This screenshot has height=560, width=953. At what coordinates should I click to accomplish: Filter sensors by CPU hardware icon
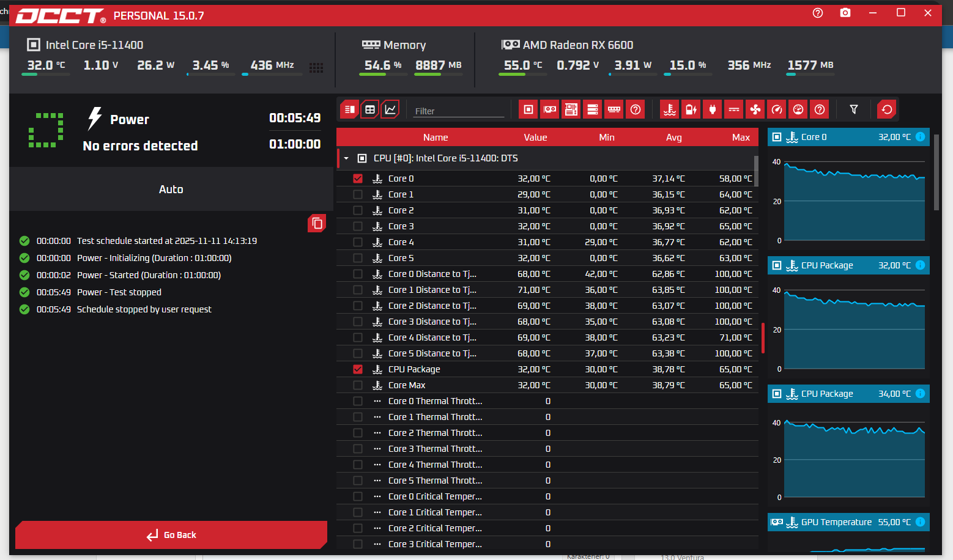coord(528,109)
